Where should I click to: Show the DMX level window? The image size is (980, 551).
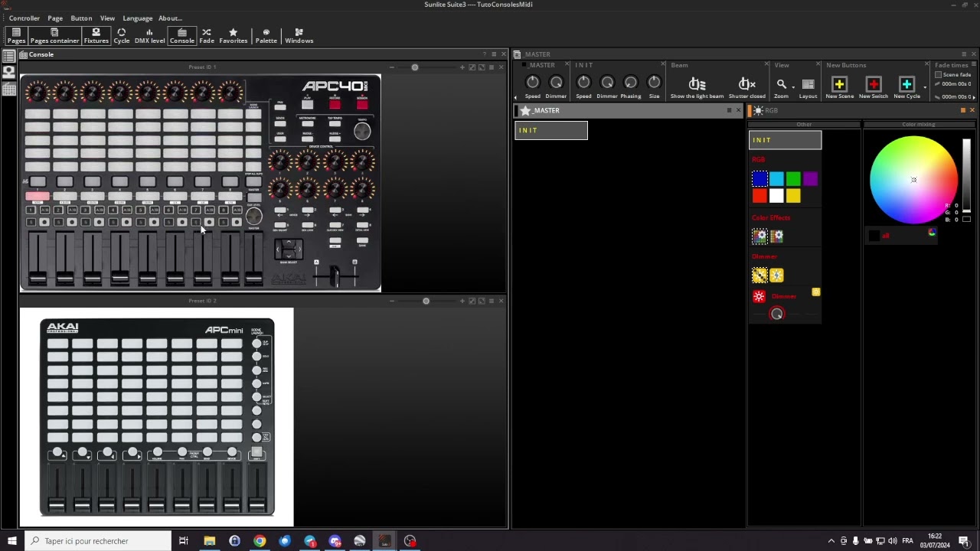tap(149, 35)
